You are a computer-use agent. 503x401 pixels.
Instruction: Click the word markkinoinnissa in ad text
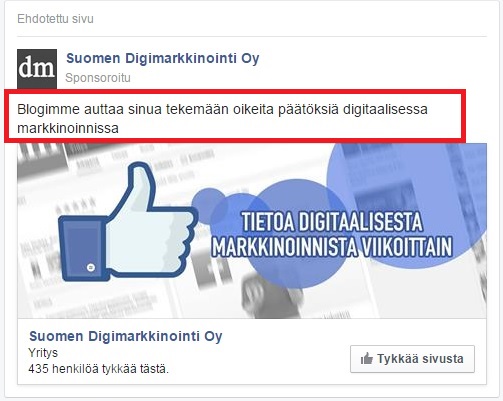[68, 128]
